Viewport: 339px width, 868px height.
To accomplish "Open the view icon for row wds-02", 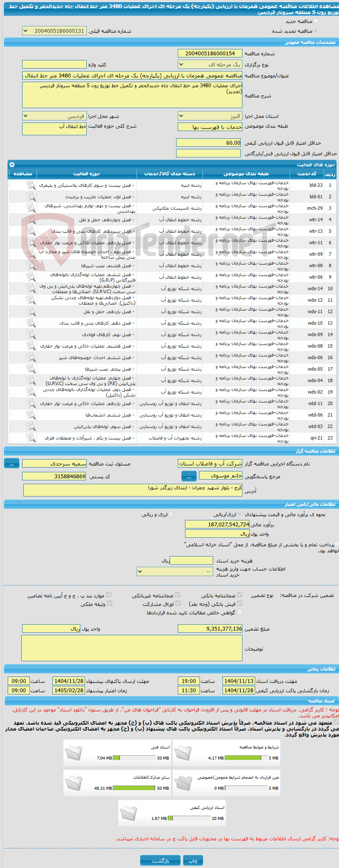I will click(30, 392).
